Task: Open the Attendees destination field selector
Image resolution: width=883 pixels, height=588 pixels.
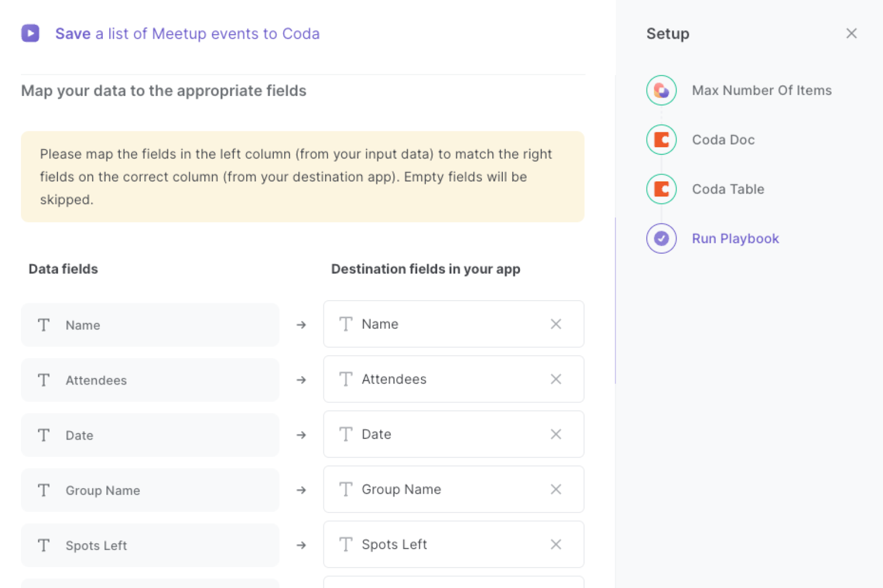Action: point(454,379)
